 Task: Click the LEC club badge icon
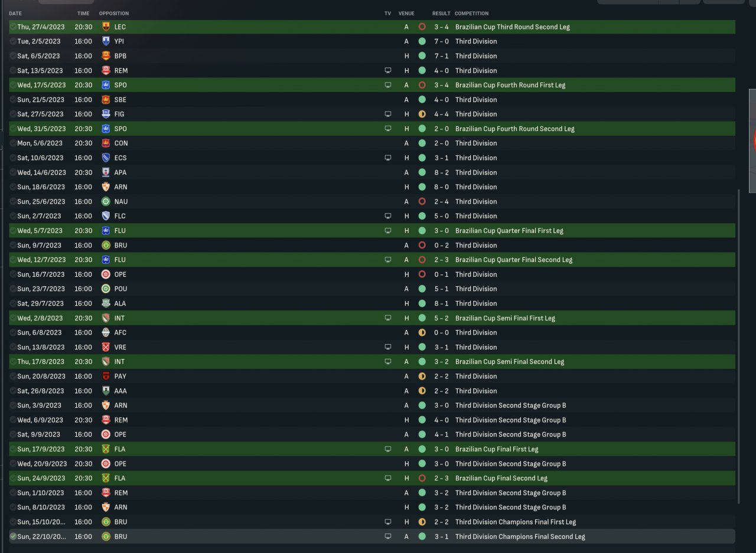point(106,27)
